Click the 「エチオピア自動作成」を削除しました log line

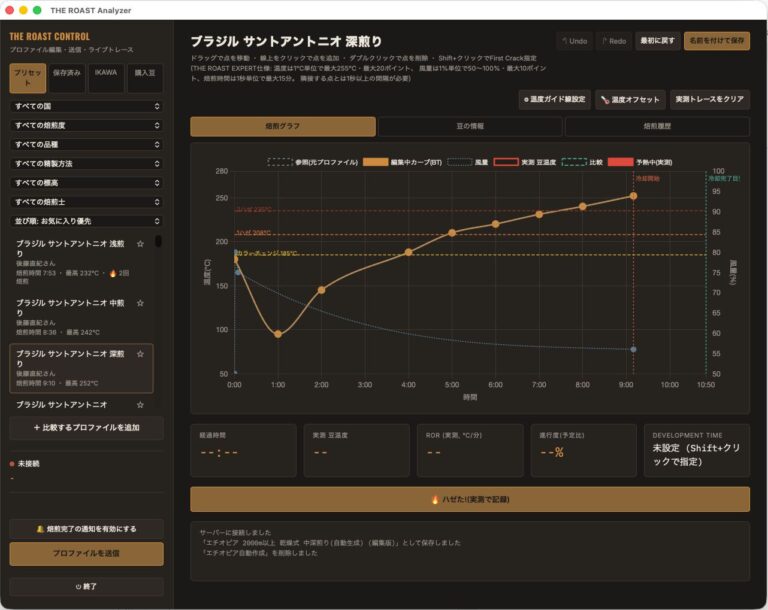(259, 553)
